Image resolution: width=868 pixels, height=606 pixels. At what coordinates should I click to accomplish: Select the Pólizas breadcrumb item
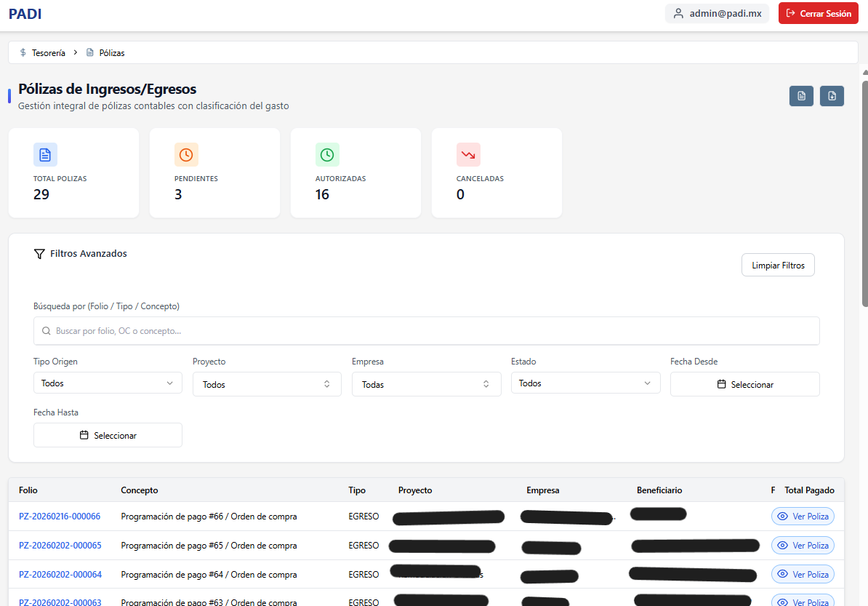[111, 53]
